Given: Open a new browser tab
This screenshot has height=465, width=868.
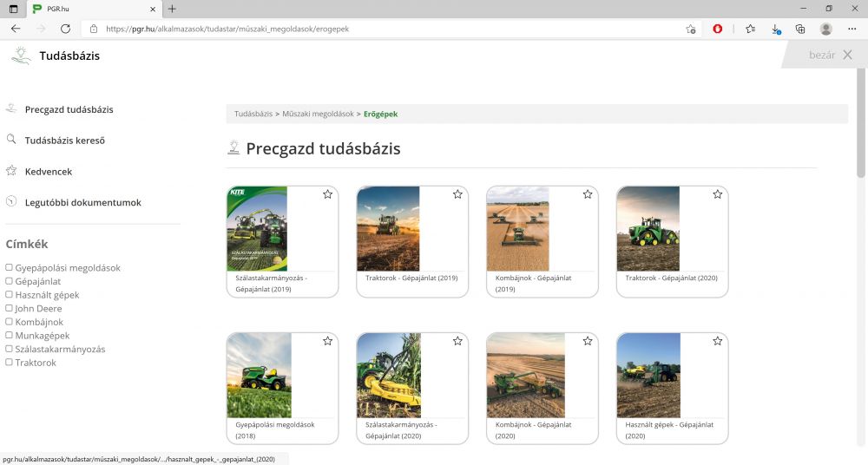Looking at the screenshot, I should pyautogui.click(x=172, y=9).
